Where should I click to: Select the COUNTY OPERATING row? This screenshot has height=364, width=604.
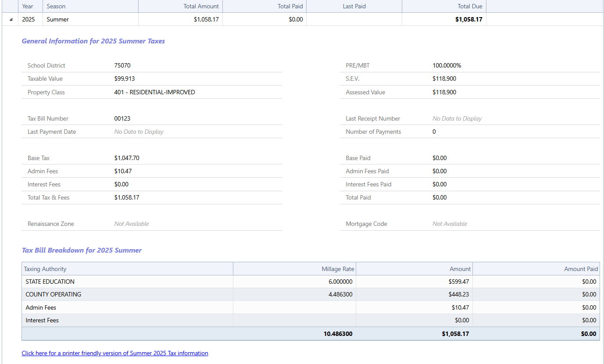point(54,294)
